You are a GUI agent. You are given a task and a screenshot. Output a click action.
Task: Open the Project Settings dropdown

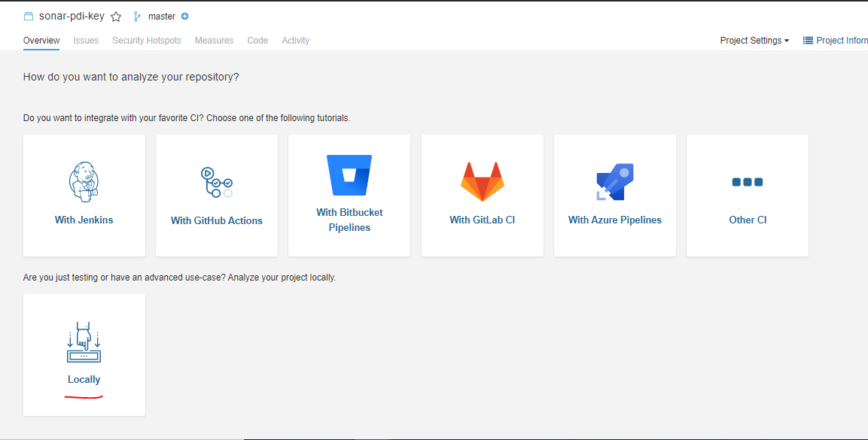(x=754, y=40)
